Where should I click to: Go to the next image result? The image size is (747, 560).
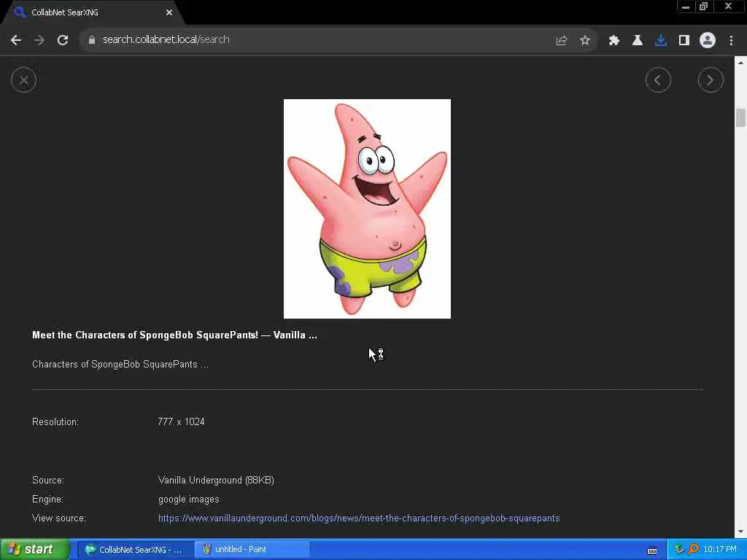[711, 80]
